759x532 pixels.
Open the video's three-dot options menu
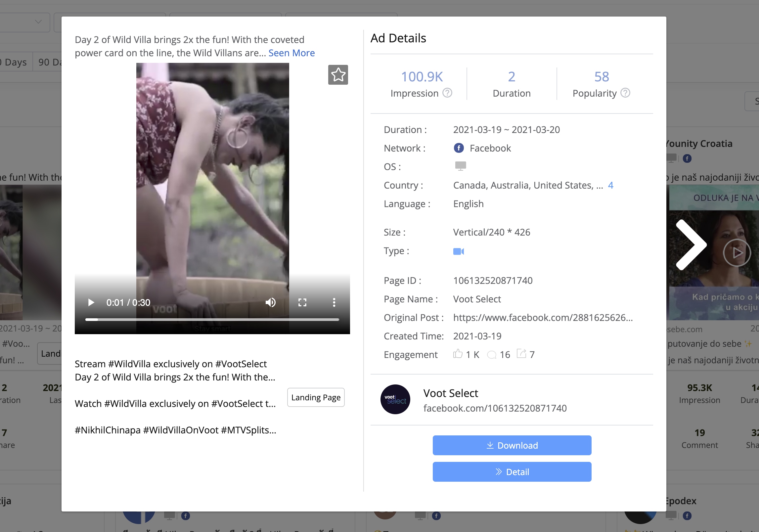click(x=334, y=302)
